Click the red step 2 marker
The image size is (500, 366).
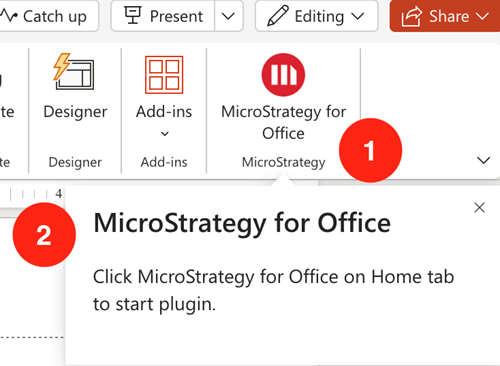44,235
